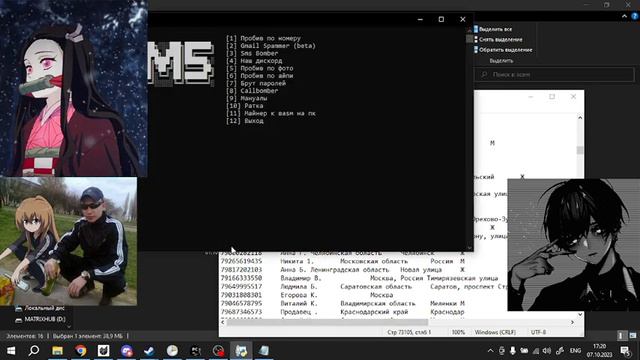Switch Explorer to details view icon
The height and width of the screenshot is (360, 640).
pyautogui.click(x=621, y=336)
